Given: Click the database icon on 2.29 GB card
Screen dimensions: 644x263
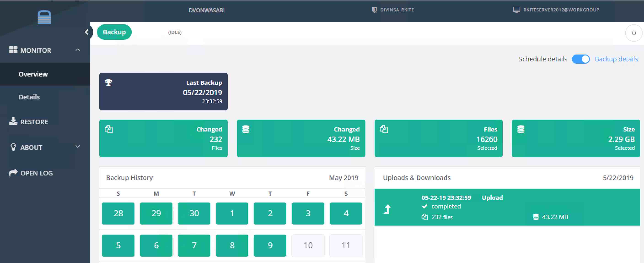Looking at the screenshot, I should [521, 129].
